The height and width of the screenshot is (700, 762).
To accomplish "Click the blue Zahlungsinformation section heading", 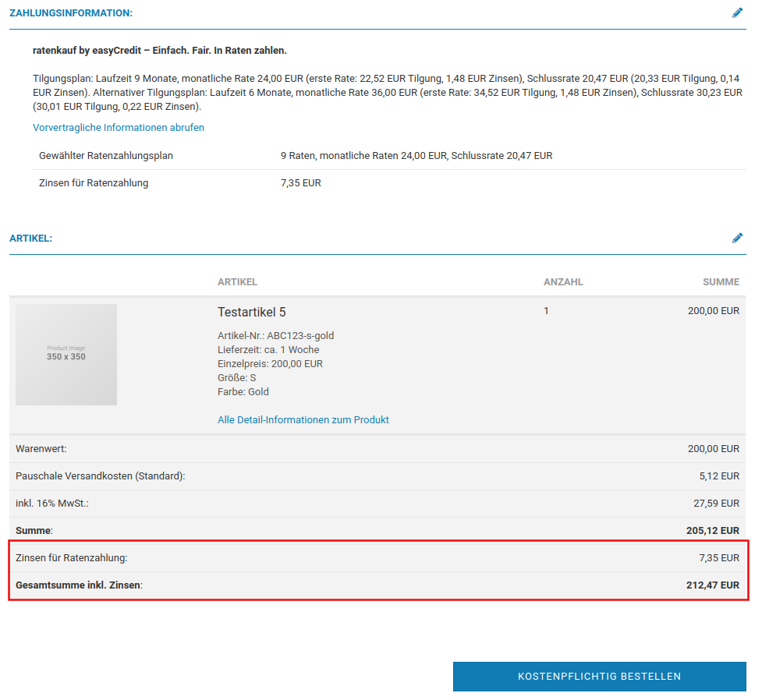I will coord(71,13).
